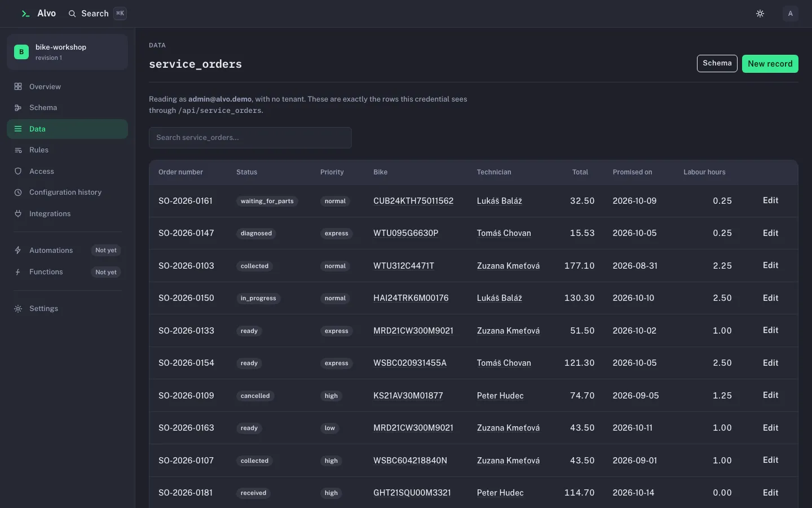The image size is (812, 508).
Task: Click the Functions 'Not yet' badge
Action: (x=106, y=272)
